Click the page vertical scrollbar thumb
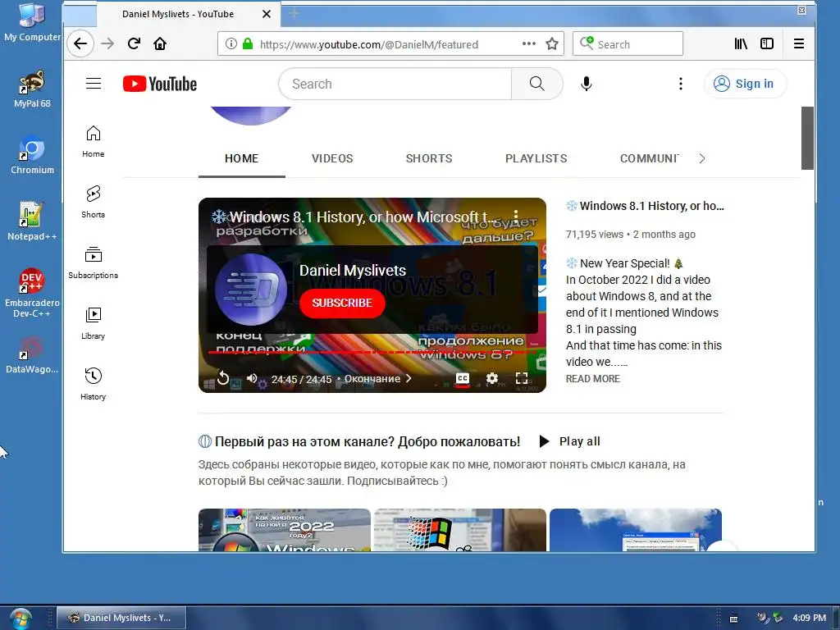 pos(807,138)
